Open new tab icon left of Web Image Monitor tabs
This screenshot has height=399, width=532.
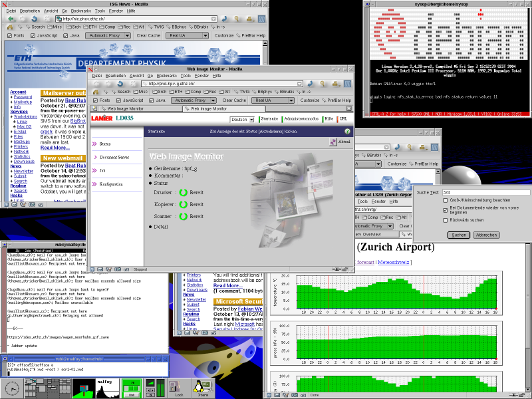coord(94,108)
